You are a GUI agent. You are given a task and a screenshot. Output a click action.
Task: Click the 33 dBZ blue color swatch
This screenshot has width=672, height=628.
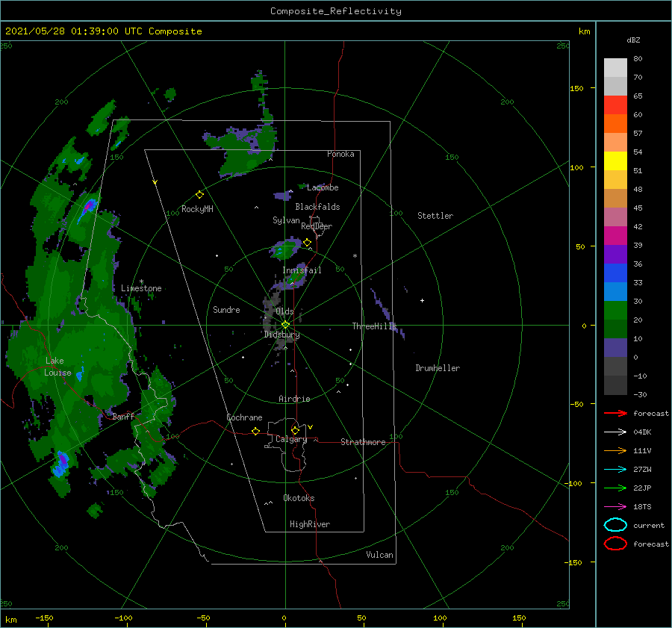[615, 273]
